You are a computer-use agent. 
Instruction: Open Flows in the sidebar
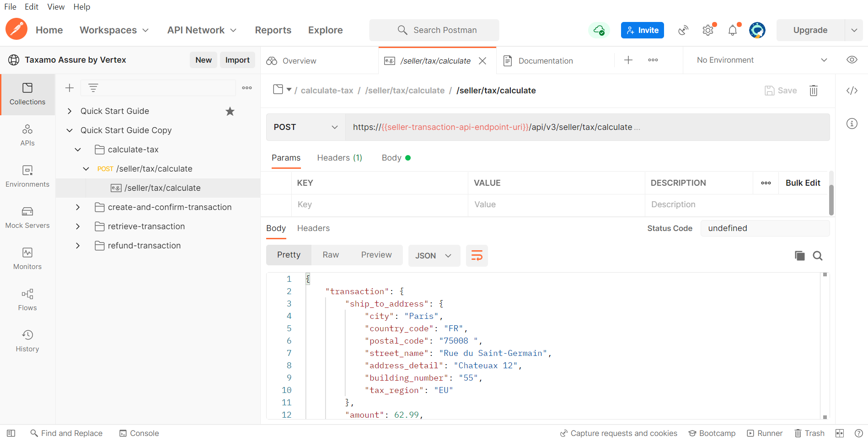(27, 300)
